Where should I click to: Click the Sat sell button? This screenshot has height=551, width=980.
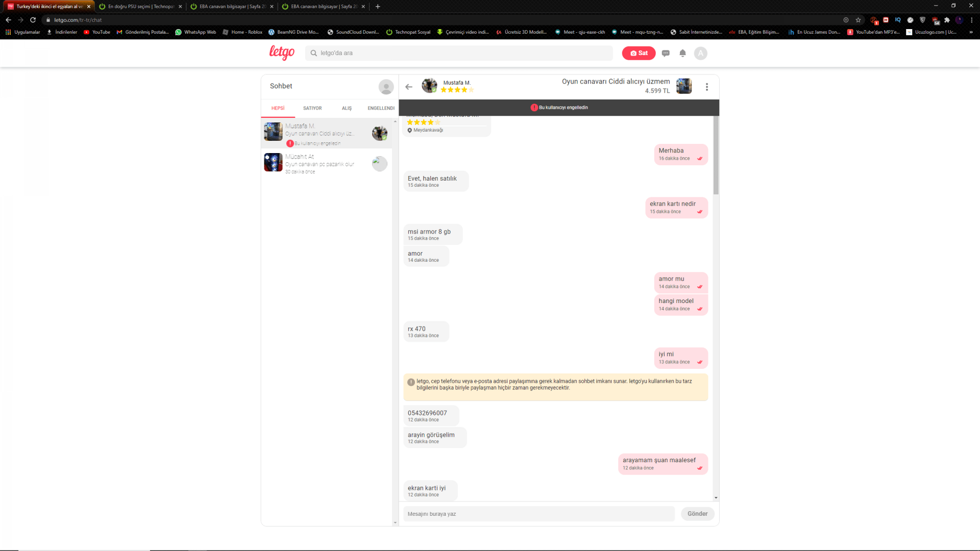click(639, 53)
